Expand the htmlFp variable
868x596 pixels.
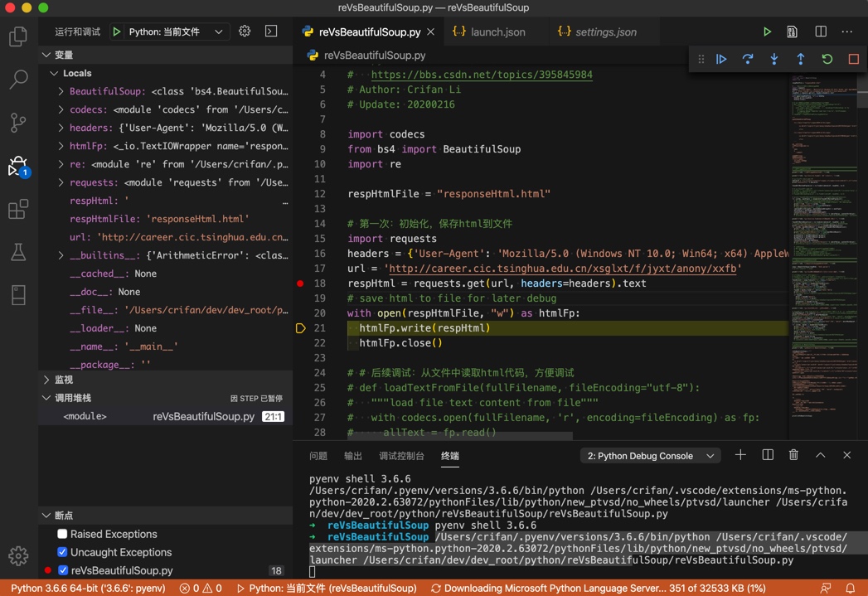[61, 146]
